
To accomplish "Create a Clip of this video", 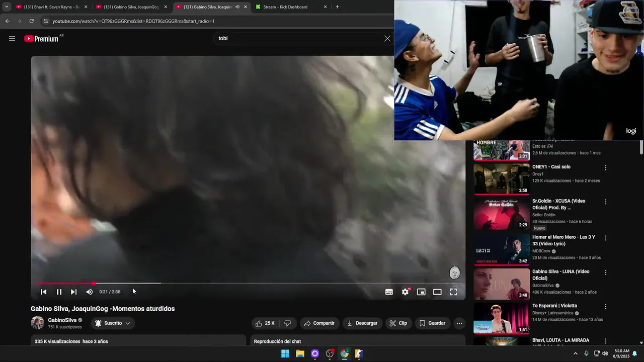I will click(x=398, y=323).
